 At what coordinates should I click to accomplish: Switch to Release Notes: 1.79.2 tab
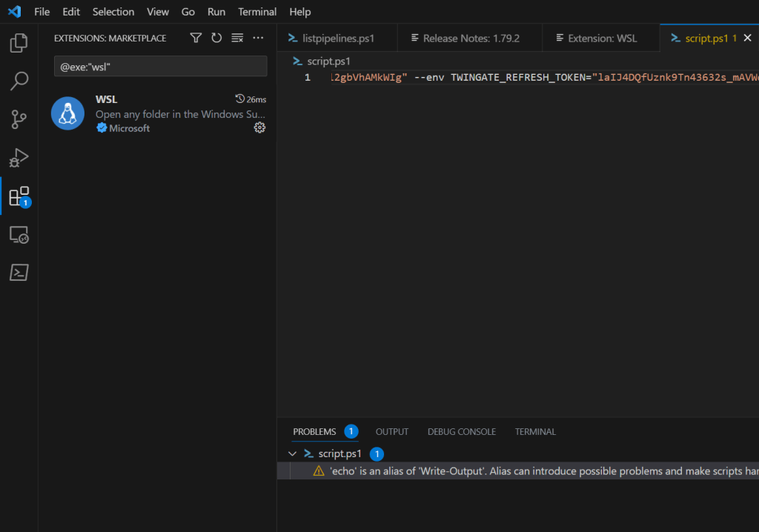[x=470, y=39]
